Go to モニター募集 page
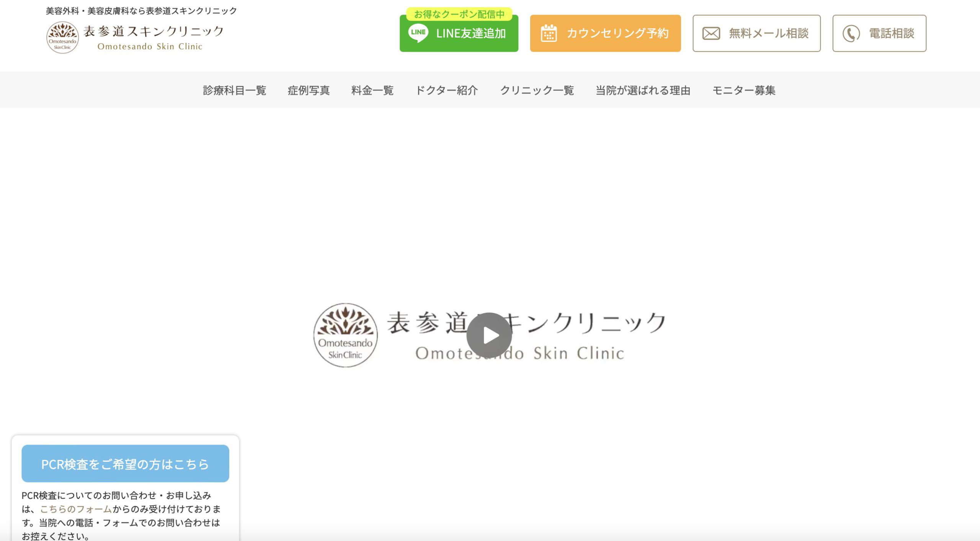 (743, 90)
